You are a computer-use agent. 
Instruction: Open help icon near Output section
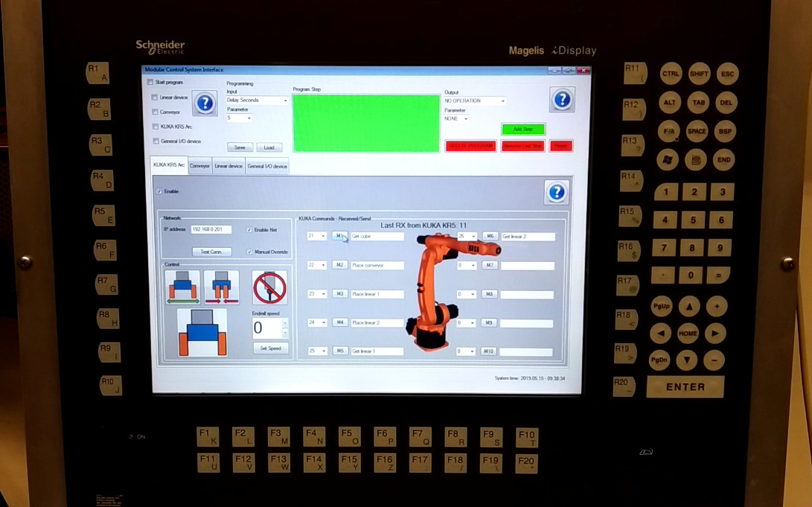click(x=562, y=100)
